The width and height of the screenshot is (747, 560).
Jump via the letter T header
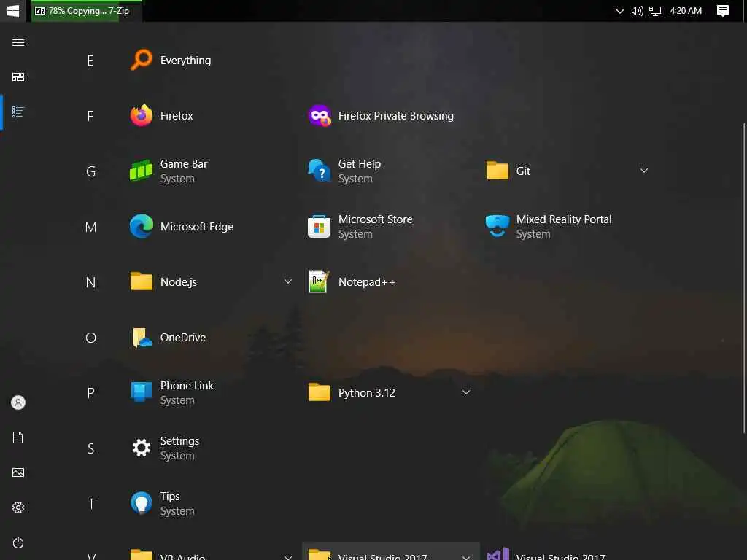pyautogui.click(x=90, y=504)
